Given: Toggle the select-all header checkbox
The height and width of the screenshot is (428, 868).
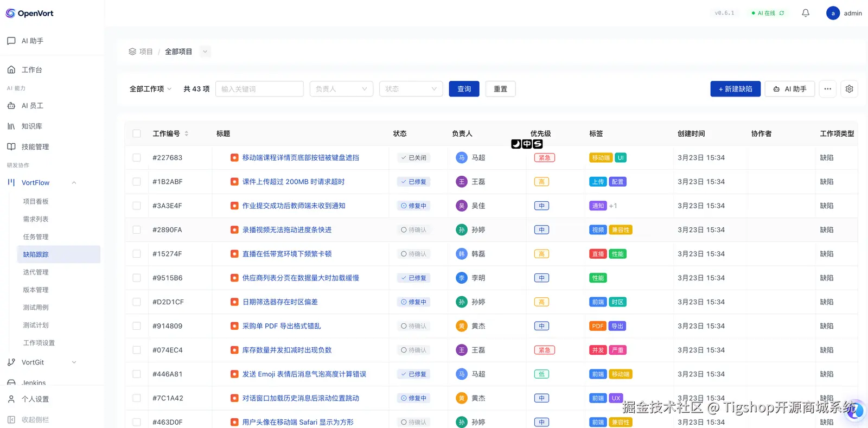Looking at the screenshot, I should 137,133.
